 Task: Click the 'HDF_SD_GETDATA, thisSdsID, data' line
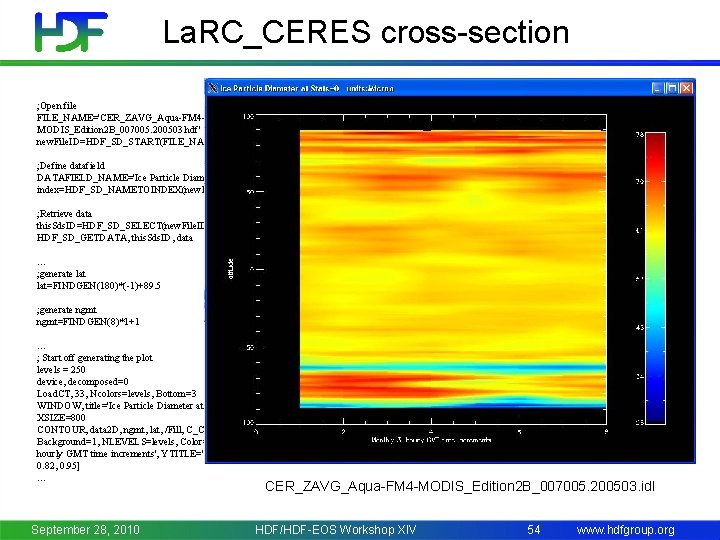115,237
